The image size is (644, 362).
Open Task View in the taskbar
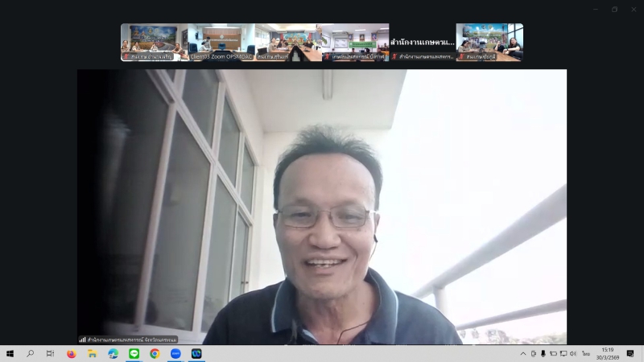click(x=50, y=353)
